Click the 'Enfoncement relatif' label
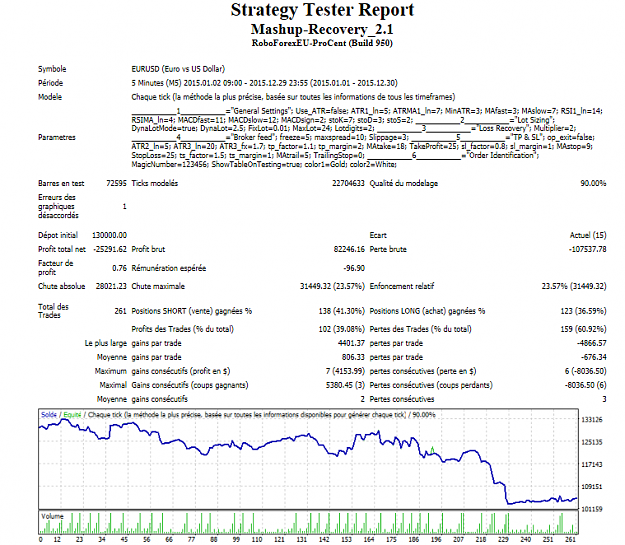625x545 pixels. point(402,286)
